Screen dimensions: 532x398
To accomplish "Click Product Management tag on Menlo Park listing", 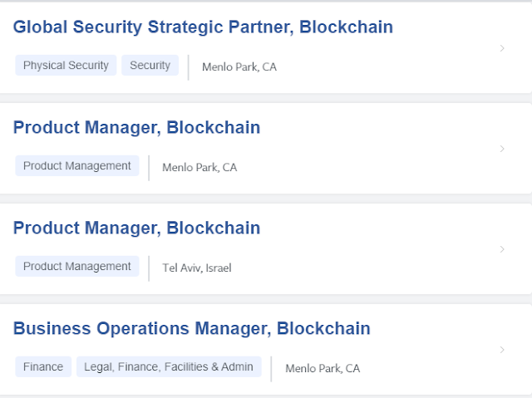I will pyautogui.click(x=76, y=166).
